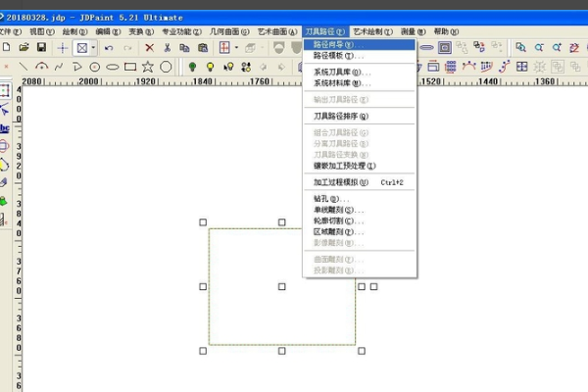The height and width of the screenshot is (392, 588).
Task: Open 系统刀具库 from the menu
Action: pyautogui.click(x=360, y=72)
